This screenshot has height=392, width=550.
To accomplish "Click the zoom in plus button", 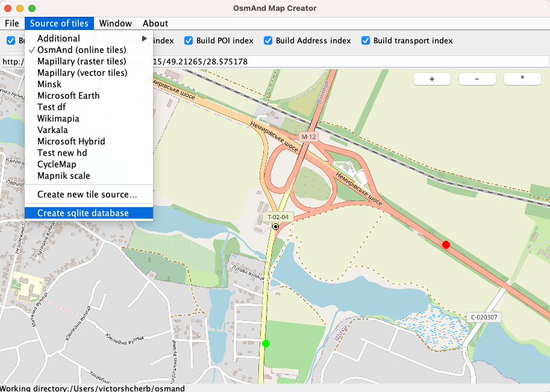I will [x=431, y=78].
